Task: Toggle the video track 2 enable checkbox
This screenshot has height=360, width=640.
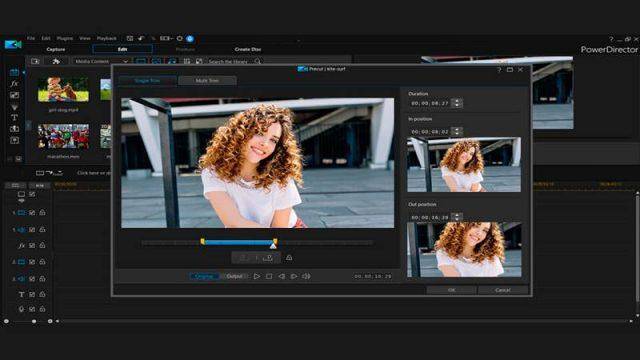Action: 32,262
